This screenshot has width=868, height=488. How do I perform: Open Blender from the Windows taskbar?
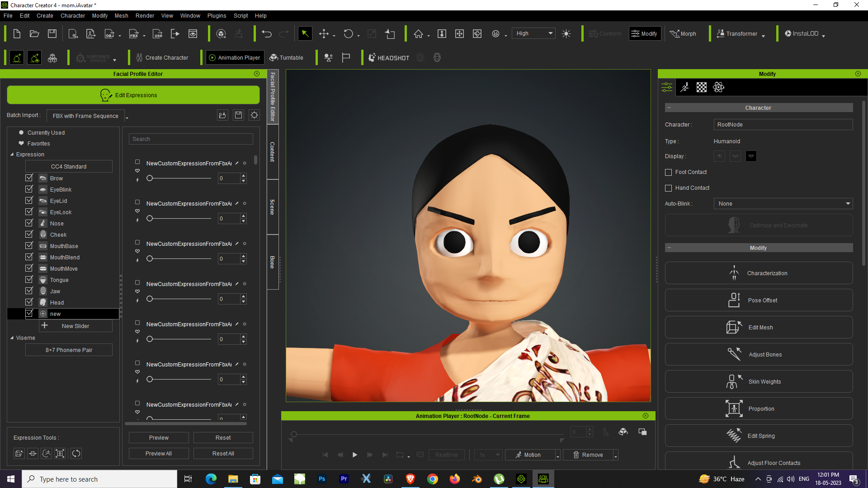(476, 479)
